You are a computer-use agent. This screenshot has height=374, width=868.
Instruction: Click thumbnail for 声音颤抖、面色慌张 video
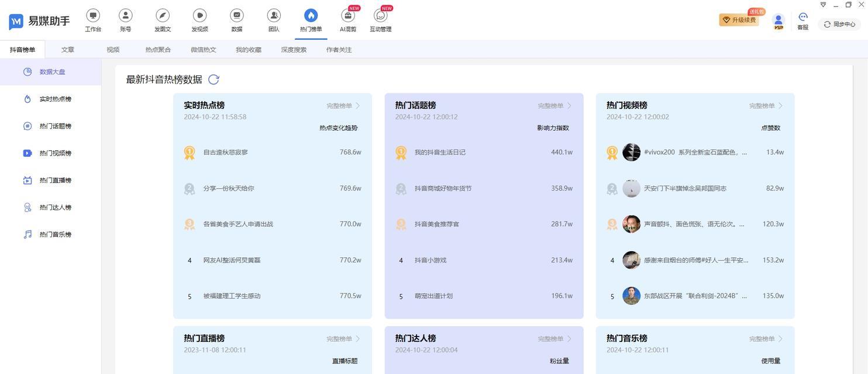(x=631, y=224)
